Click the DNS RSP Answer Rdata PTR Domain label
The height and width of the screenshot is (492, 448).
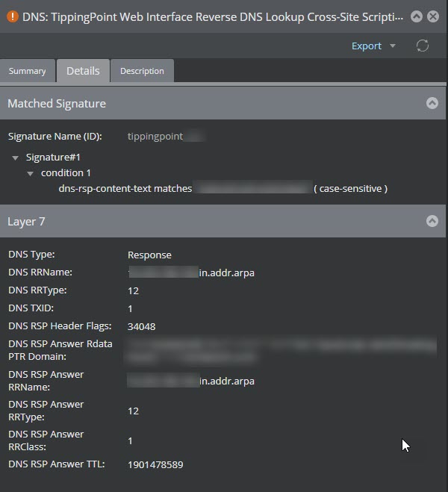point(60,350)
